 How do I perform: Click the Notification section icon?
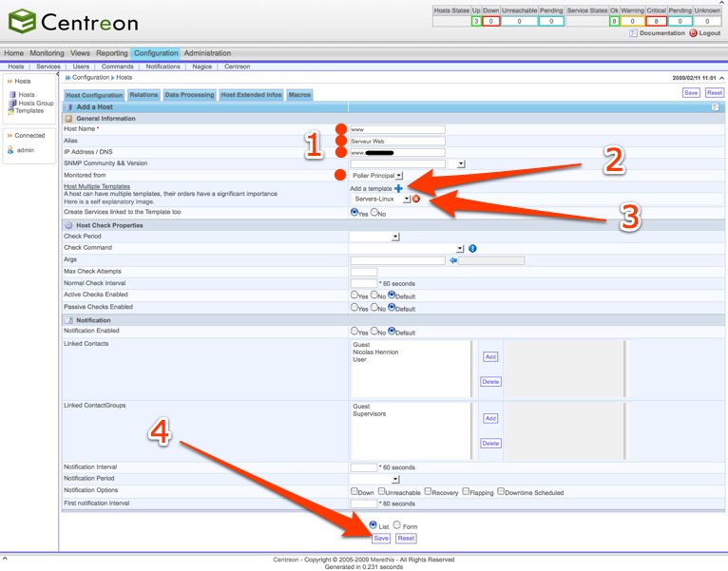click(x=68, y=320)
